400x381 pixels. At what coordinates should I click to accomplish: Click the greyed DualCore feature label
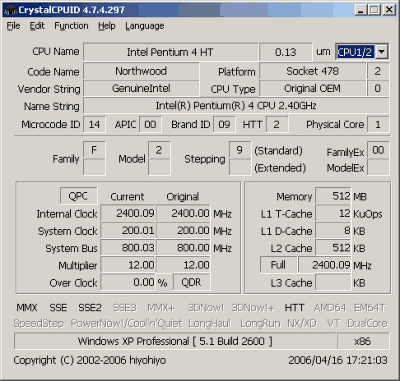coord(367,323)
